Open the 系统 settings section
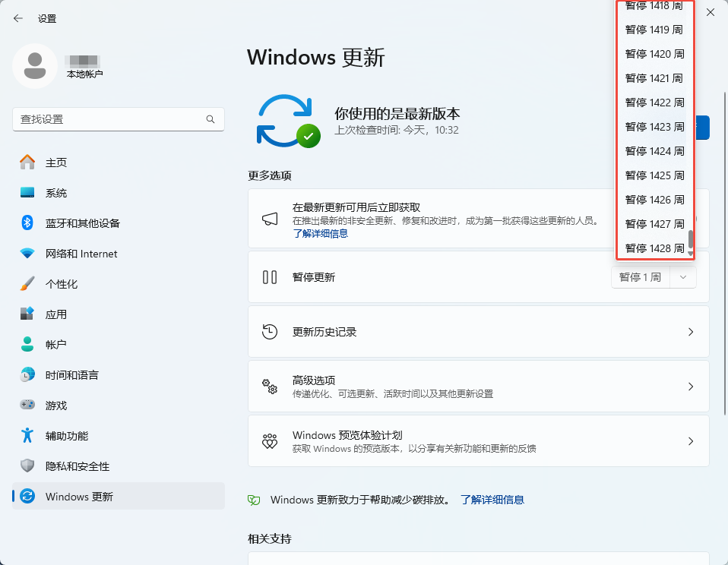728x565 pixels. (119, 193)
